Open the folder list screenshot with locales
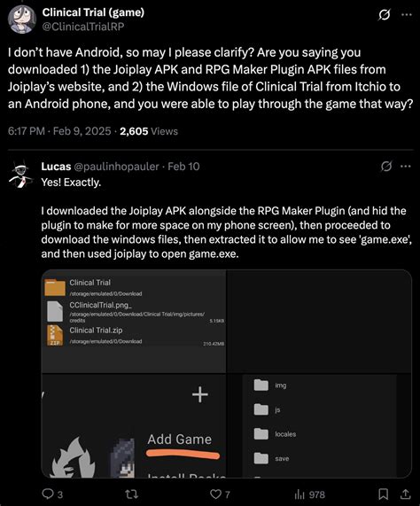This screenshot has width=420, height=506. (319, 425)
